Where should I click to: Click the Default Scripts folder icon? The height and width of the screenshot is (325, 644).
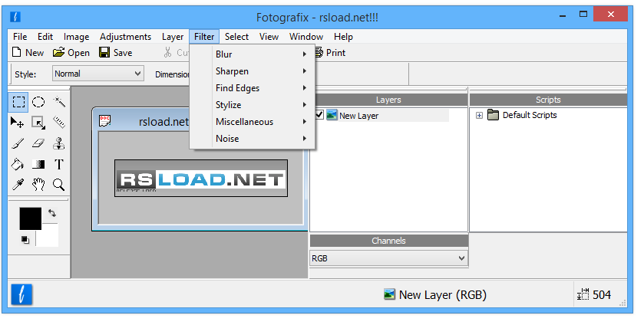[493, 115]
